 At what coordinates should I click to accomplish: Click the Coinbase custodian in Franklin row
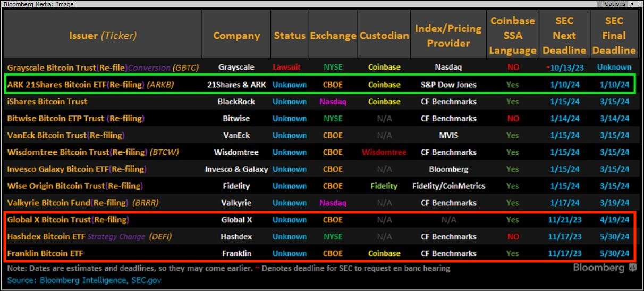[384, 254]
